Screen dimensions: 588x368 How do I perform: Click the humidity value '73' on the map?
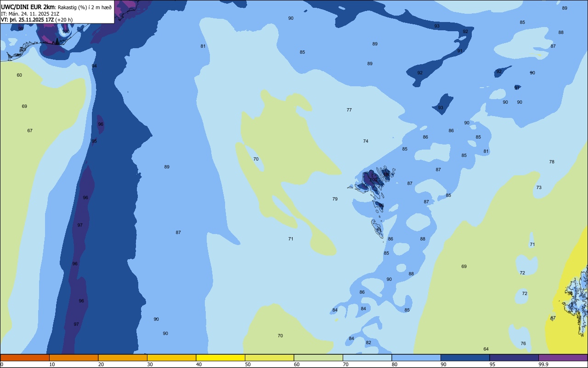[x=539, y=188]
